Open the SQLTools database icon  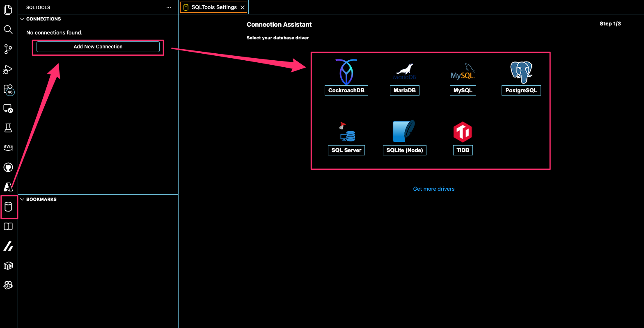(8, 207)
